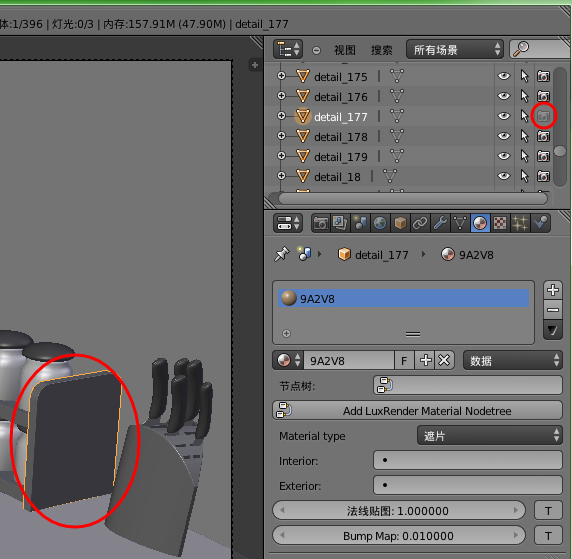Select detail_179 object in Outliner
Image resolution: width=572 pixels, height=559 pixels.
pyautogui.click(x=340, y=157)
